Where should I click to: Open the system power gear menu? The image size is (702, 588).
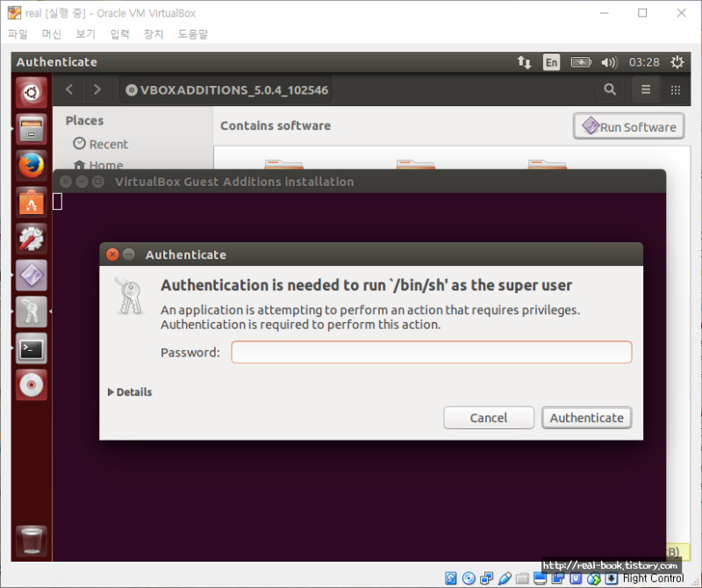pos(677,62)
